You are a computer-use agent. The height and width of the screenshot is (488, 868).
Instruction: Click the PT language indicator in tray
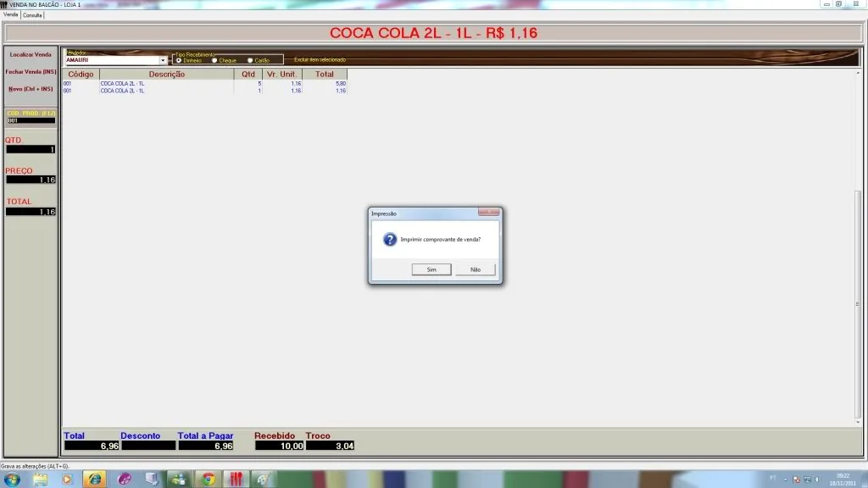click(773, 479)
